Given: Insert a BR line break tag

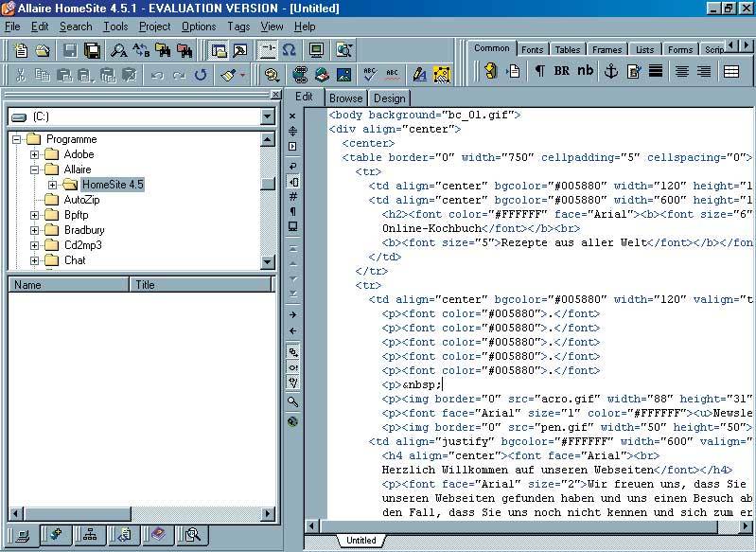Looking at the screenshot, I should pyautogui.click(x=562, y=71).
